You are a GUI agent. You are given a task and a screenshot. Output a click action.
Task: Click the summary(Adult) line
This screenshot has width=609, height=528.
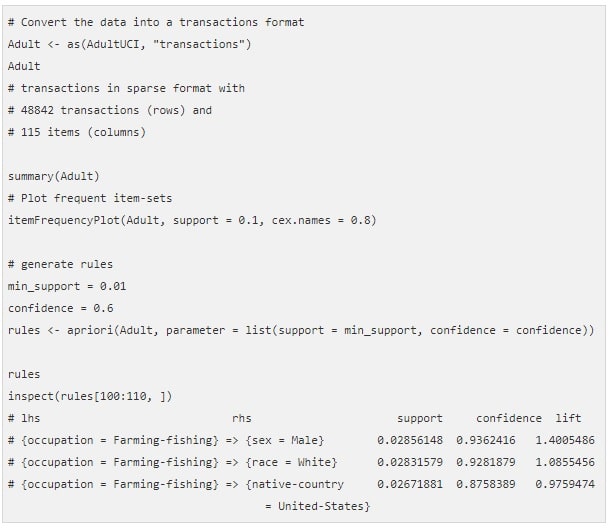[54, 176]
